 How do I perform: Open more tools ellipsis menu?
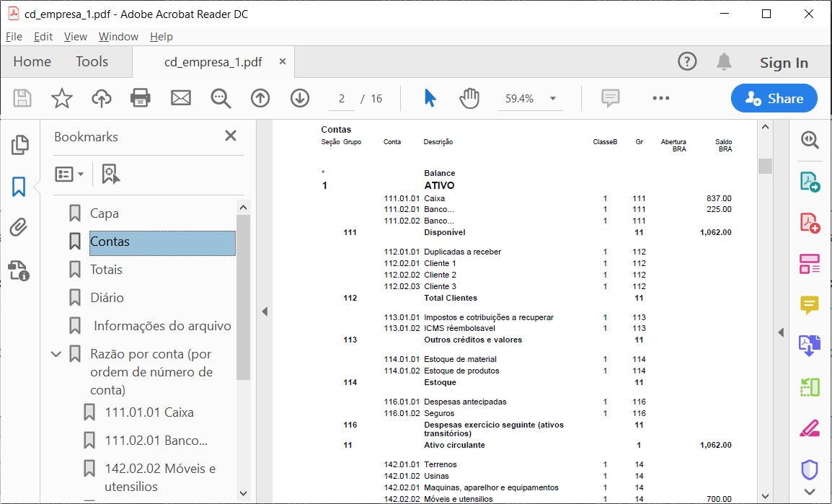click(x=660, y=98)
